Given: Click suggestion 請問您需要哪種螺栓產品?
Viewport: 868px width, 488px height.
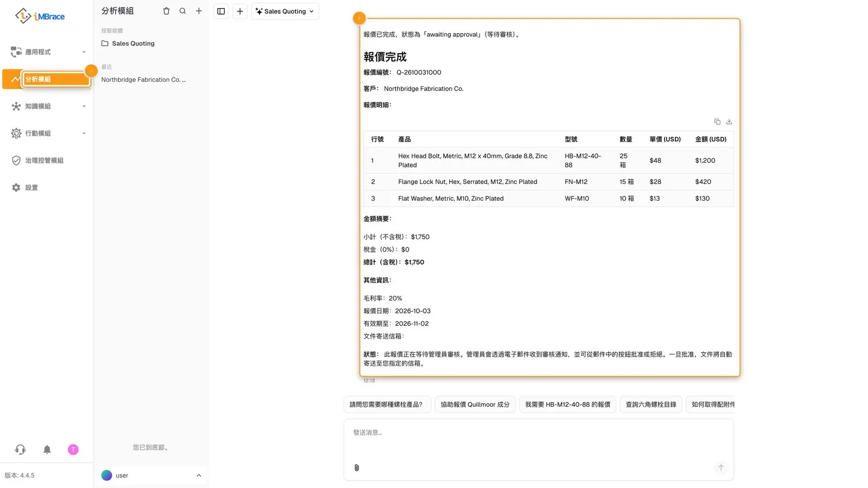Looking at the screenshot, I should click(x=387, y=404).
